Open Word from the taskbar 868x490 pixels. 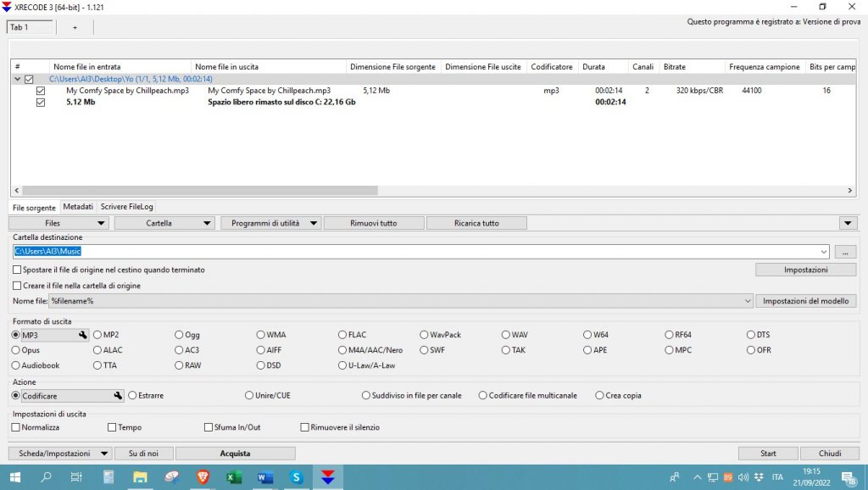point(264,477)
